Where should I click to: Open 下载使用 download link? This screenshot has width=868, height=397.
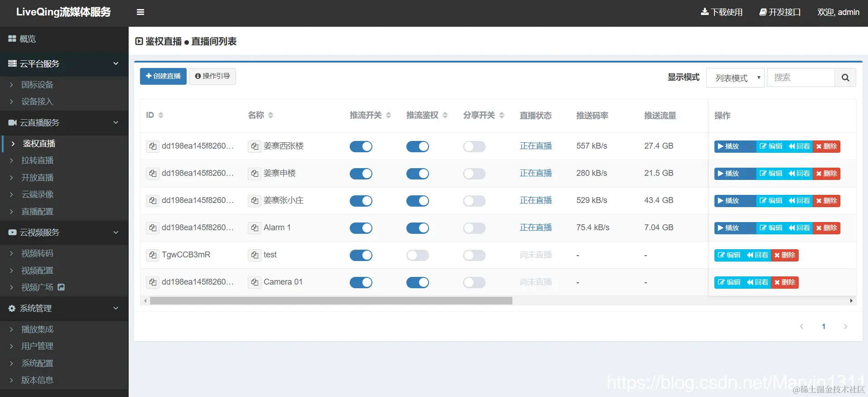point(722,12)
